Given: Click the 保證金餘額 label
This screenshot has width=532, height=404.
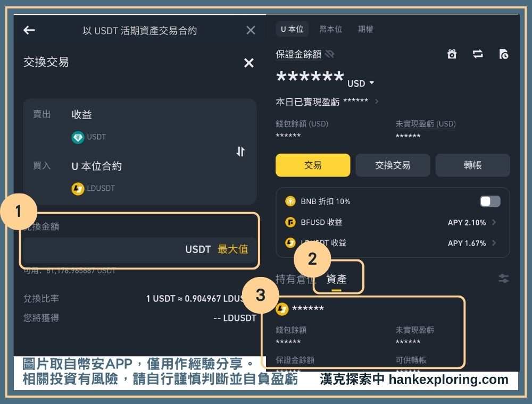Looking at the screenshot, I should tap(298, 54).
